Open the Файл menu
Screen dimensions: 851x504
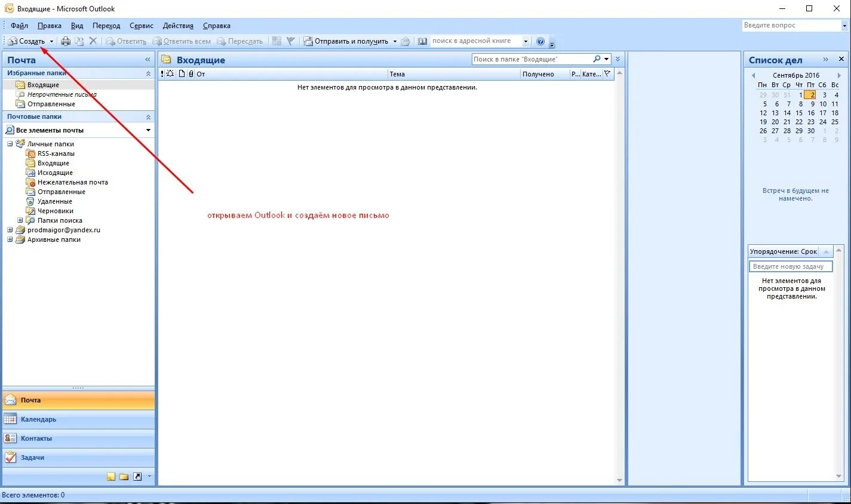[19, 26]
